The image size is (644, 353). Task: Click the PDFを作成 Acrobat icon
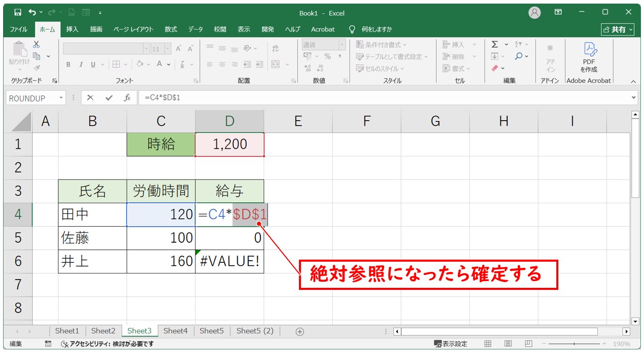589,56
